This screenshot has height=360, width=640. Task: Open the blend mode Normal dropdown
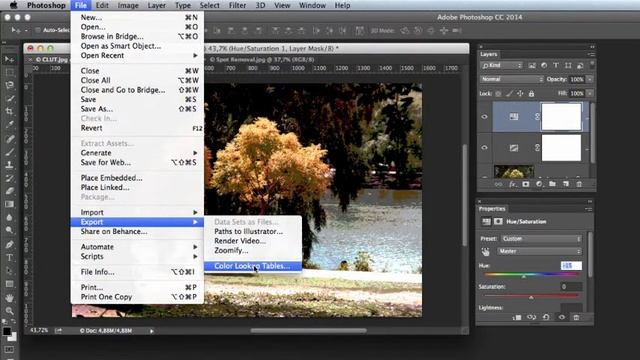point(512,79)
